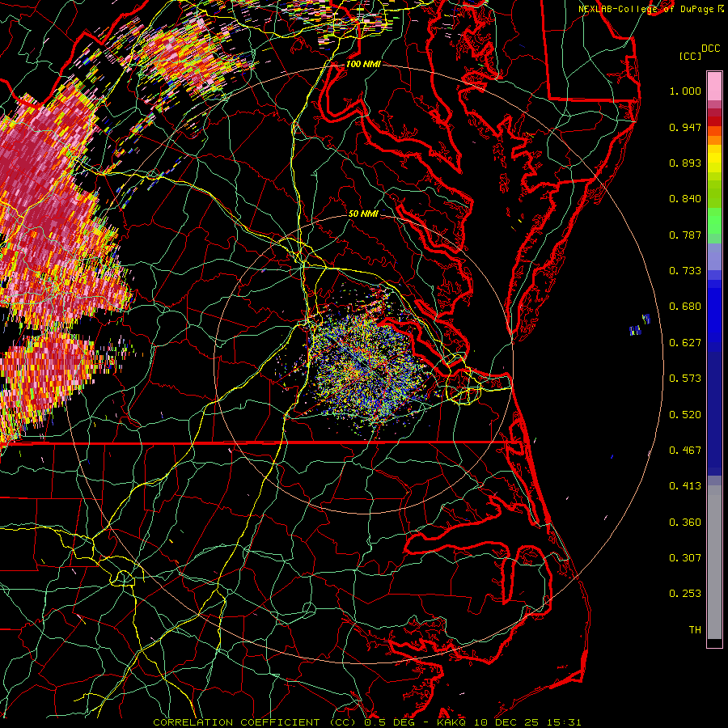This screenshot has width=728, height=728.
Task: Click the [CC] units label
Action: pyautogui.click(x=690, y=56)
